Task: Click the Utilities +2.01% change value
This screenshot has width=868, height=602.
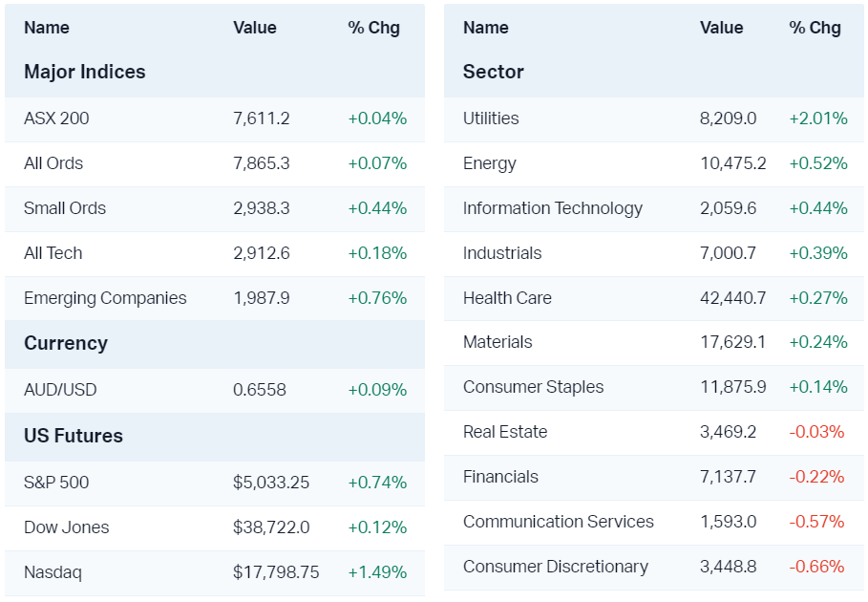Action: 818,118
